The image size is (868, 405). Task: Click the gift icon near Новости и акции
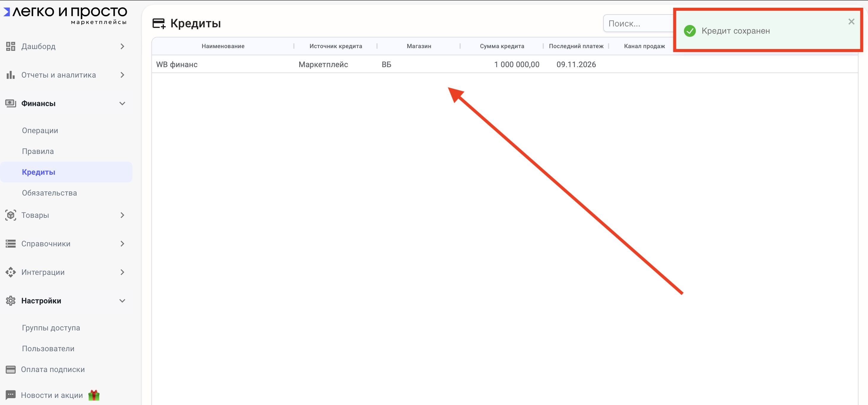94,395
